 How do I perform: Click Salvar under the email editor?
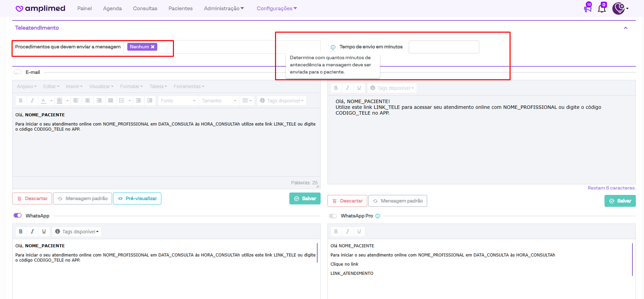click(305, 199)
